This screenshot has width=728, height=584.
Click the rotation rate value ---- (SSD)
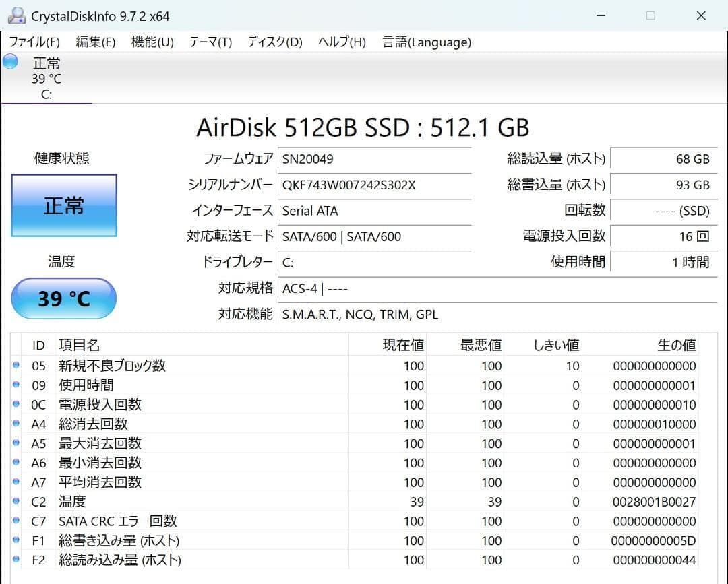pos(664,211)
